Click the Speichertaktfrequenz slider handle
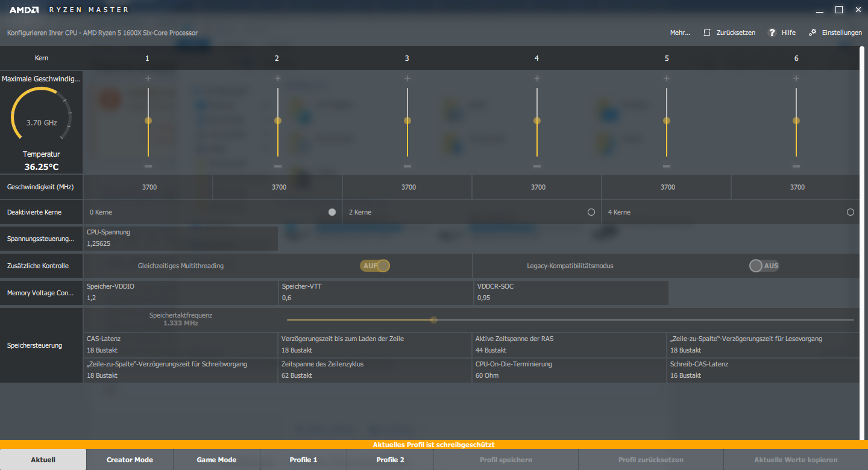 (434, 319)
